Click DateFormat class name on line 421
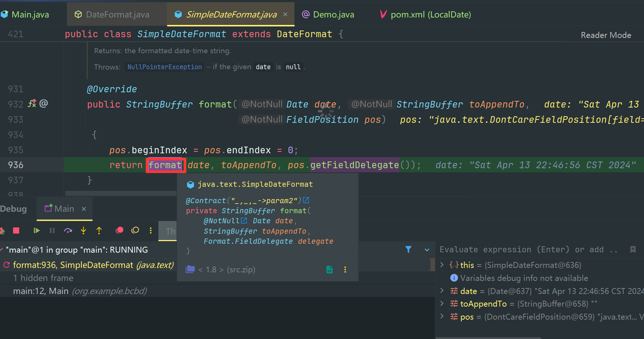 [304, 34]
